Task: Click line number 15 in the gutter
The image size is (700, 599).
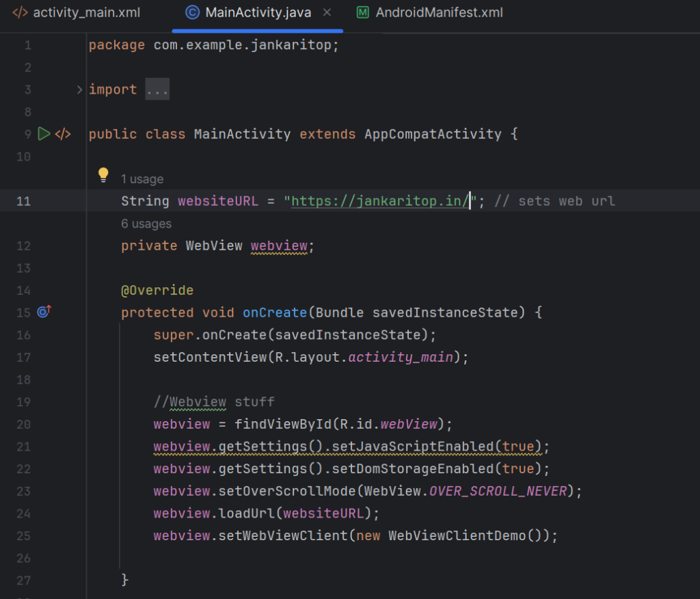Action: tap(24, 312)
